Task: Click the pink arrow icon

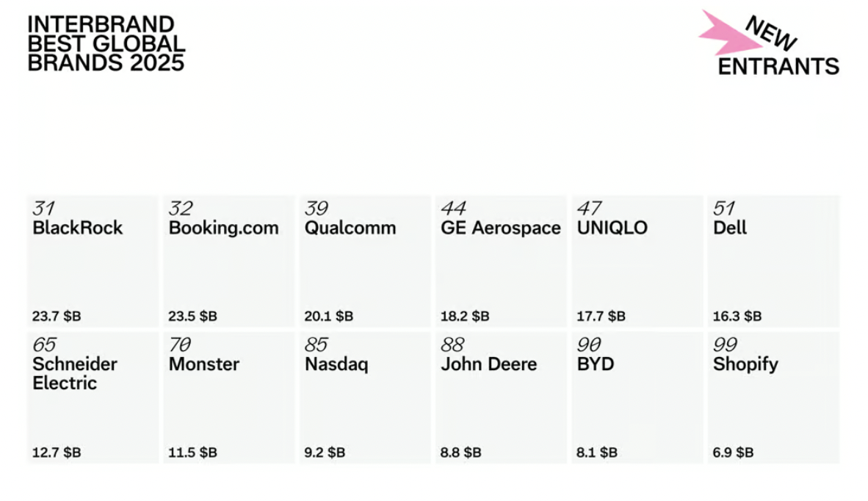Action: click(x=723, y=33)
